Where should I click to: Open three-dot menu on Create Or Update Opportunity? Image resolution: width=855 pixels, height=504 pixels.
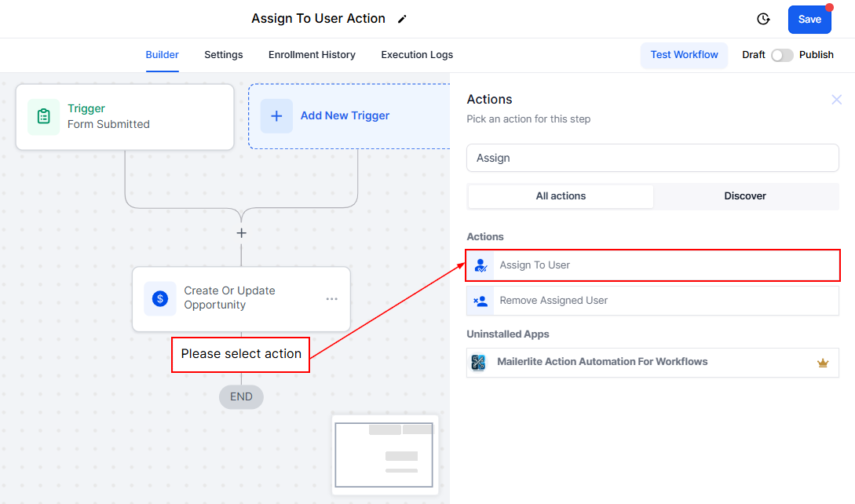[332, 299]
